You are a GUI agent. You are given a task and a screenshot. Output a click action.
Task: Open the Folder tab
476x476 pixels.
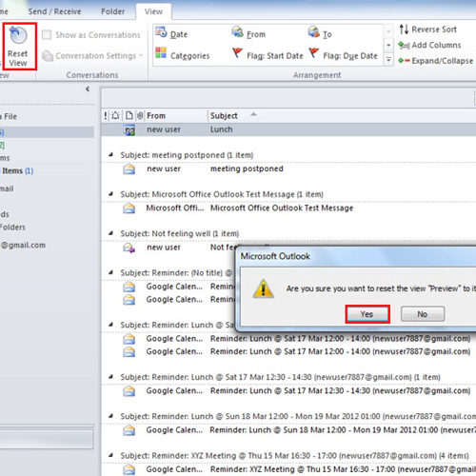pyautogui.click(x=112, y=11)
